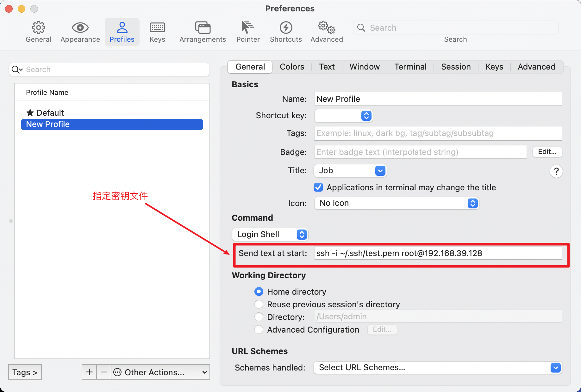
Task: Switch to the Colors tab
Action: pyautogui.click(x=292, y=67)
